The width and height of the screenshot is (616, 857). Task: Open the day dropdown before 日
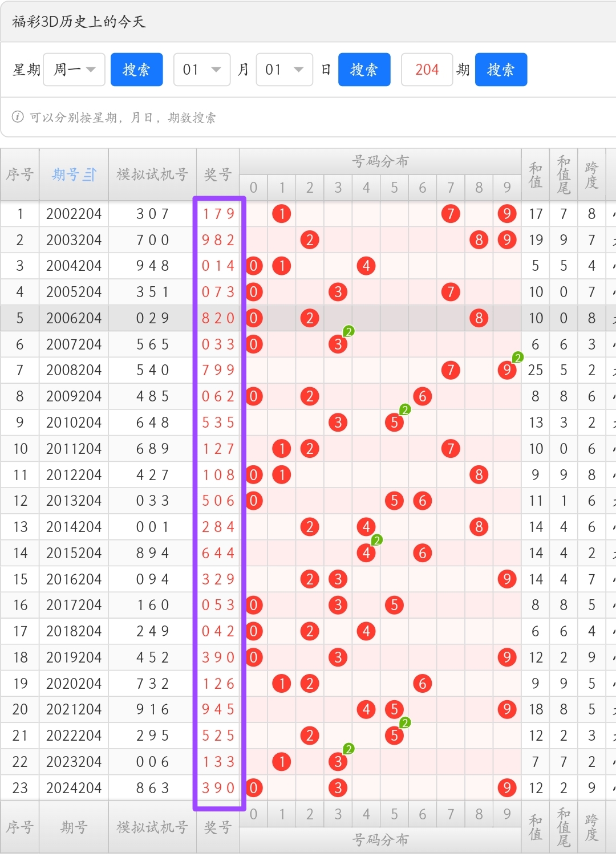285,70
